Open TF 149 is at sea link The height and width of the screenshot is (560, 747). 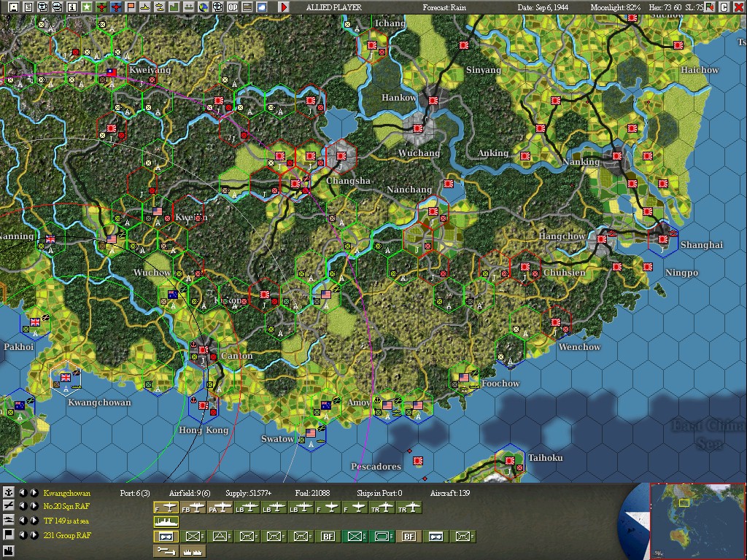[66, 521]
